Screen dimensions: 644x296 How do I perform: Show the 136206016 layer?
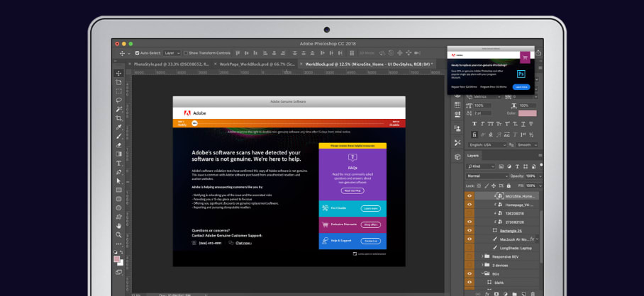(470, 213)
